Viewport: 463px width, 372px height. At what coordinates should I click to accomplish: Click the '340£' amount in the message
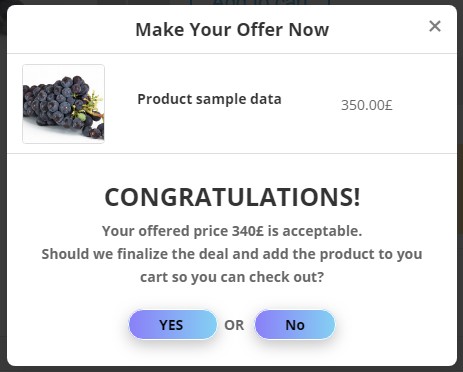click(x=248, y=231)
